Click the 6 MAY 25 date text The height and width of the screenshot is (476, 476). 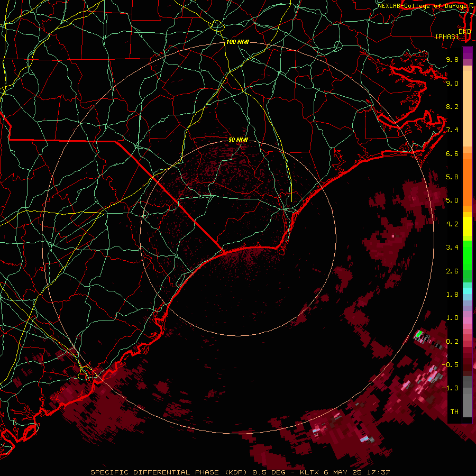click(x=343, y=472)
